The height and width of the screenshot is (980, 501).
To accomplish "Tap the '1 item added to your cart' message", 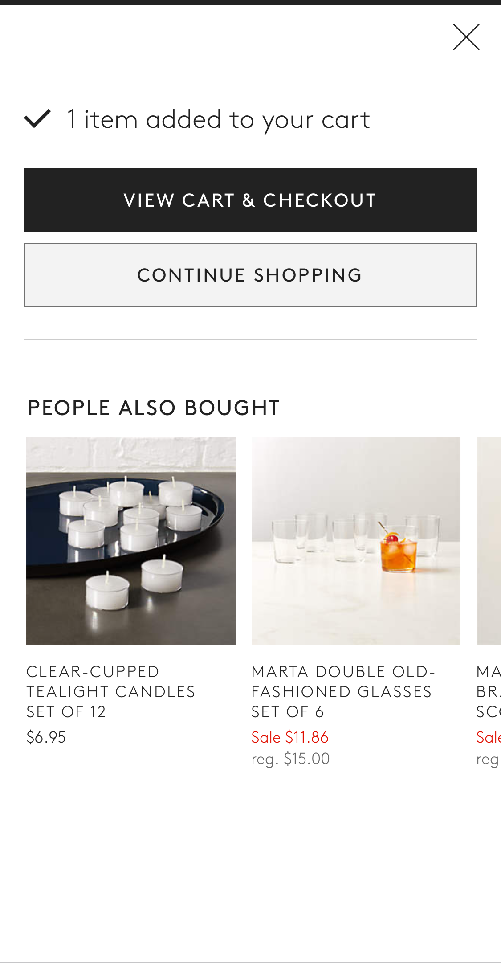I will [218, 119].
